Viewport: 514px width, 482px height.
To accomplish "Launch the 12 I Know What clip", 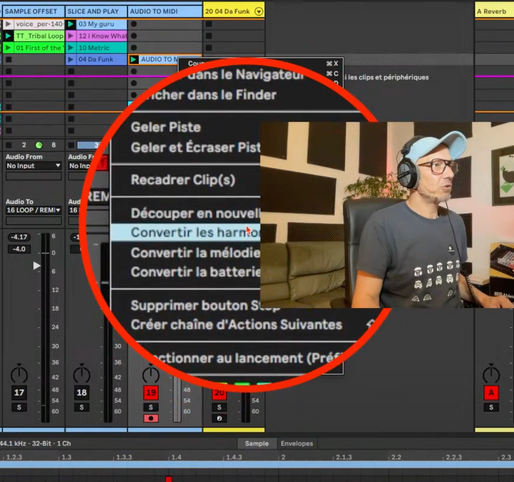I will tap(71, 36).
